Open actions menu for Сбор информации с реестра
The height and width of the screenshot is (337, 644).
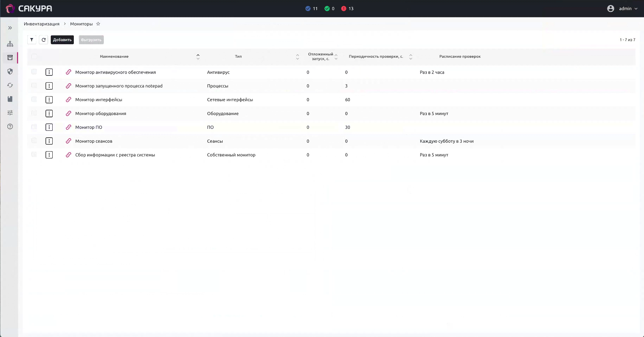tap(49, 155)
